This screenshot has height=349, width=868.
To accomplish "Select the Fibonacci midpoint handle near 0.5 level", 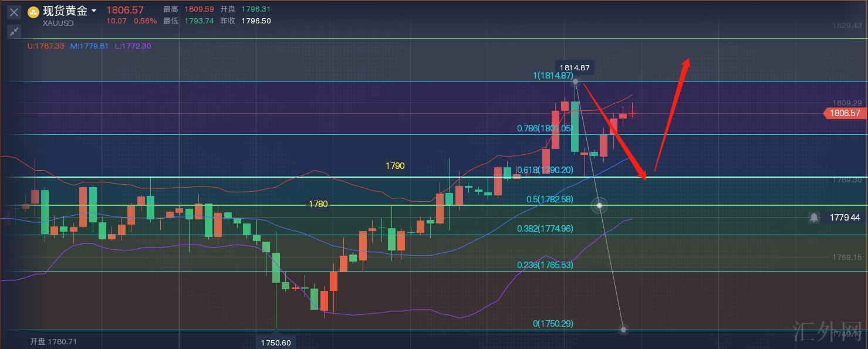I will [x=599, y=205].
